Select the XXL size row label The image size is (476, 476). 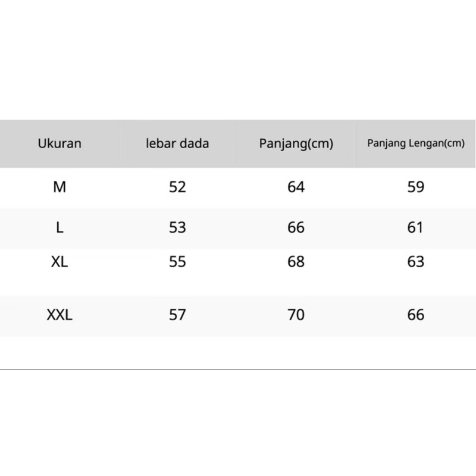click(59, 315)
